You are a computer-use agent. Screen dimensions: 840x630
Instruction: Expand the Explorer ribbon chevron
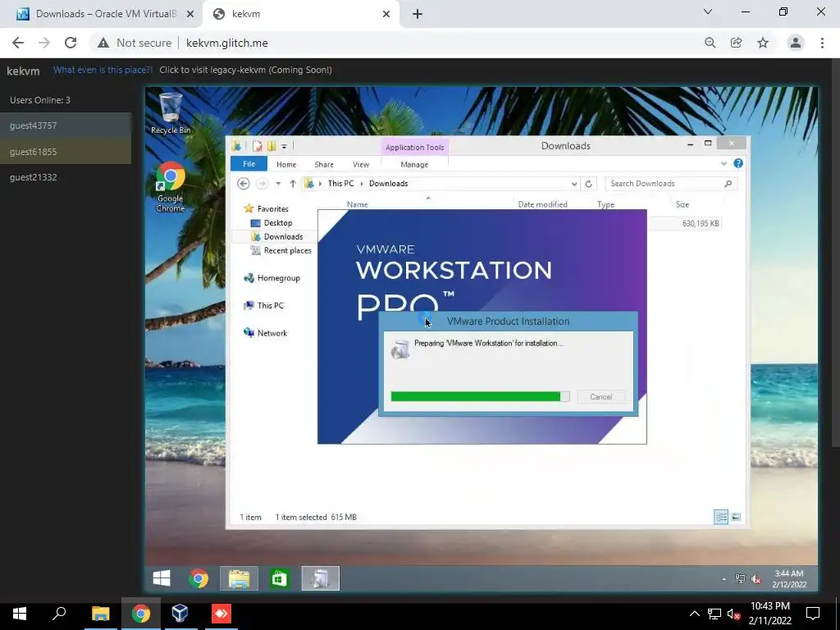[x=724, y=163]
